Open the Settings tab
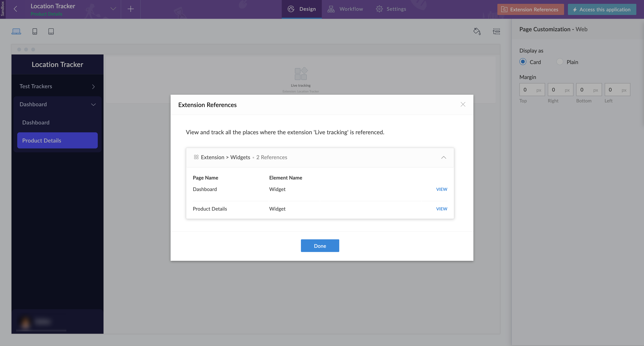This screenshot has width=644, height=346. click(391, 9)
